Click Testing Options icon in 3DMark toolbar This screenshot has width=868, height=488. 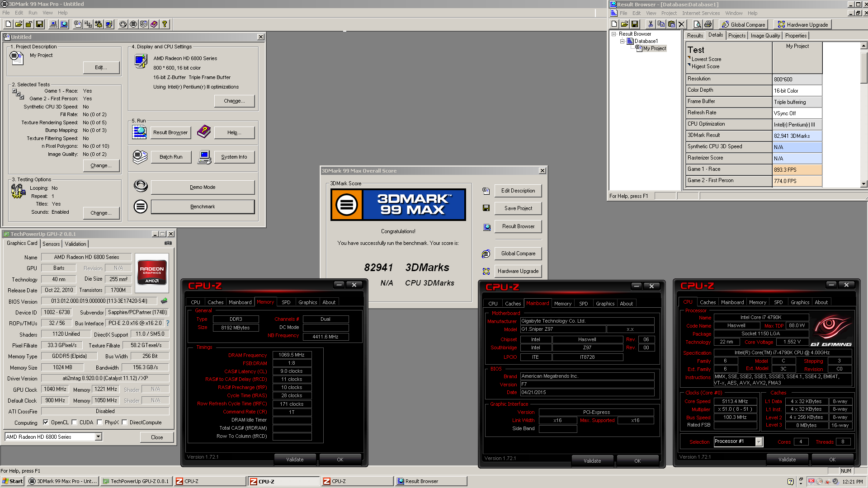99,24
